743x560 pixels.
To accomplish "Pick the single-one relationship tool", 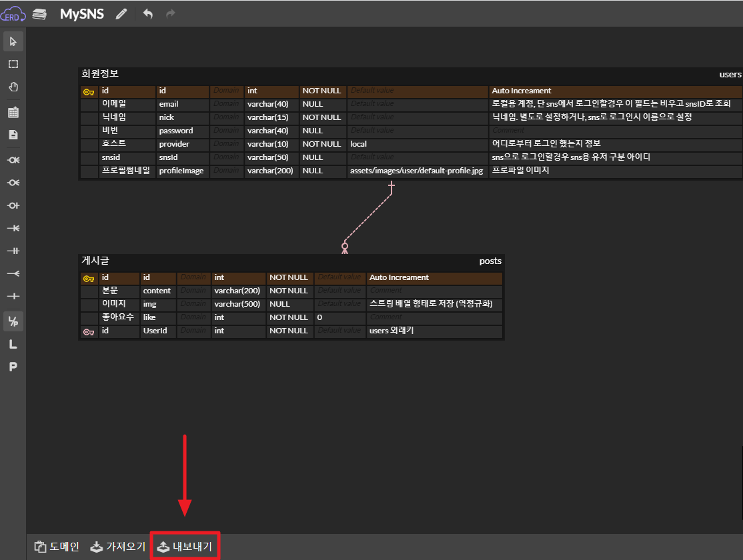I will click(x=13, y=297).
